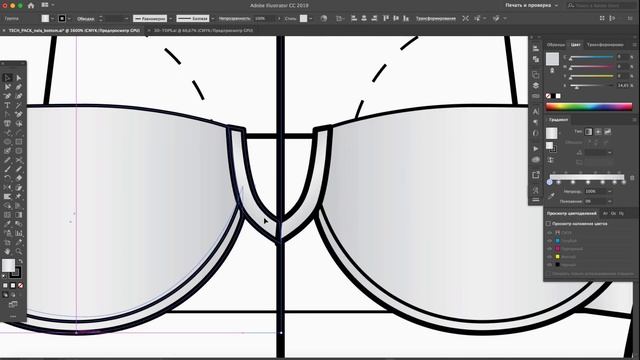Image resolution: width=640 pixels, height=360 pixels.
Task: Switch to the Transform panel tab
Action: 605,44
